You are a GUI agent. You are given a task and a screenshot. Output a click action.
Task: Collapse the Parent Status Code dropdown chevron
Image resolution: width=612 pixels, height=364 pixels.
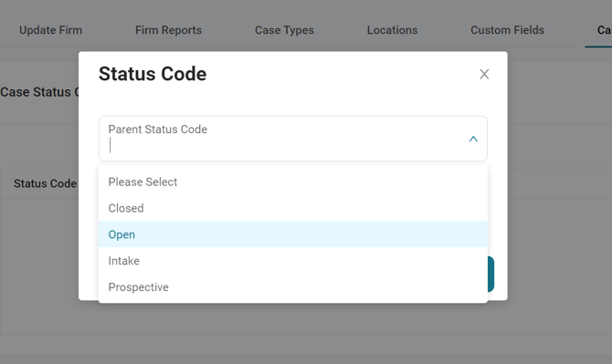tap(473, 140)
